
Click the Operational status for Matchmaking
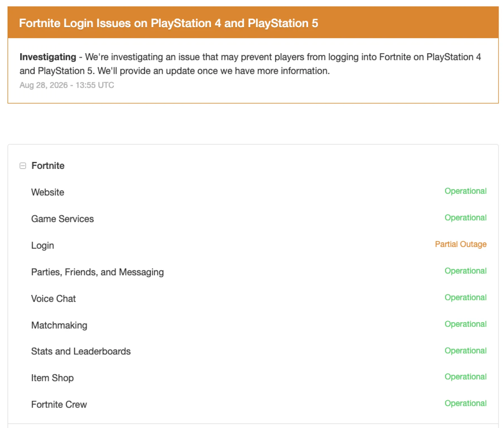[465, 324]
